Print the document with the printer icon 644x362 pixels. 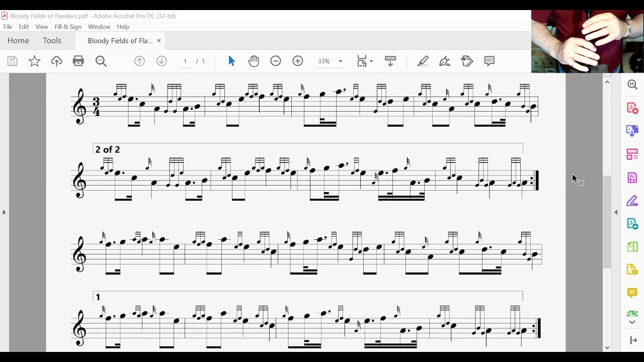click(78, 61)
